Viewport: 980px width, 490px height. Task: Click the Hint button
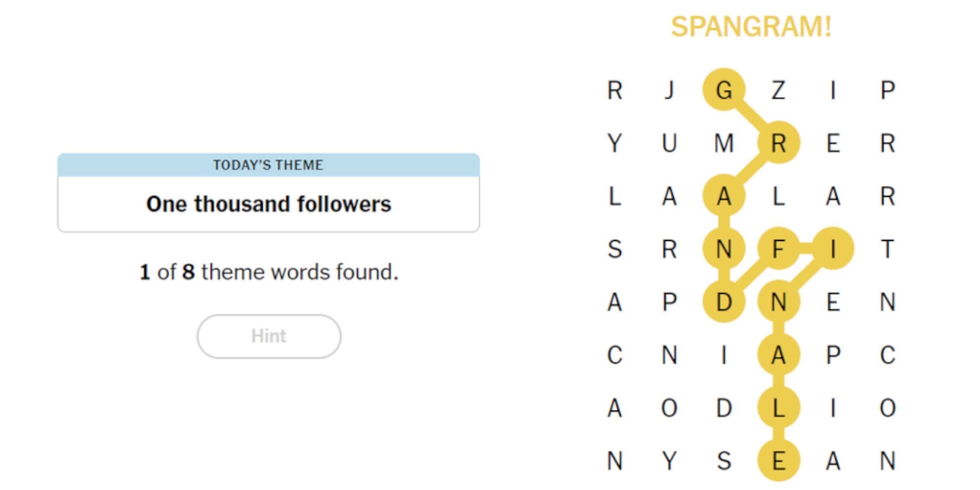269,336
